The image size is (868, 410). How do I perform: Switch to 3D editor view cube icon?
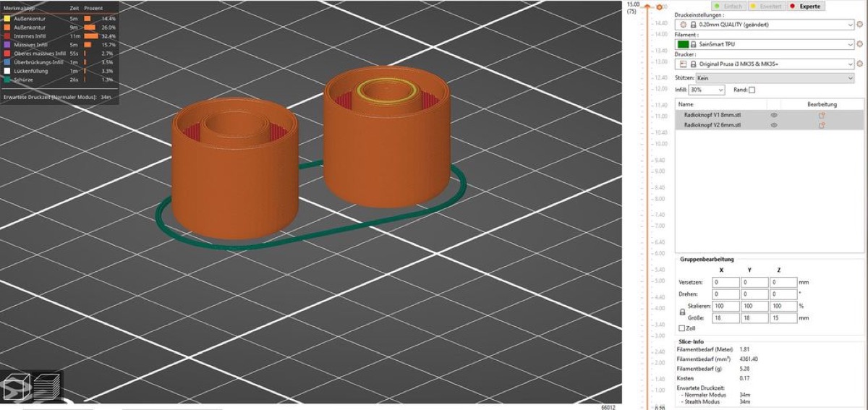click(x=16, y=386)
